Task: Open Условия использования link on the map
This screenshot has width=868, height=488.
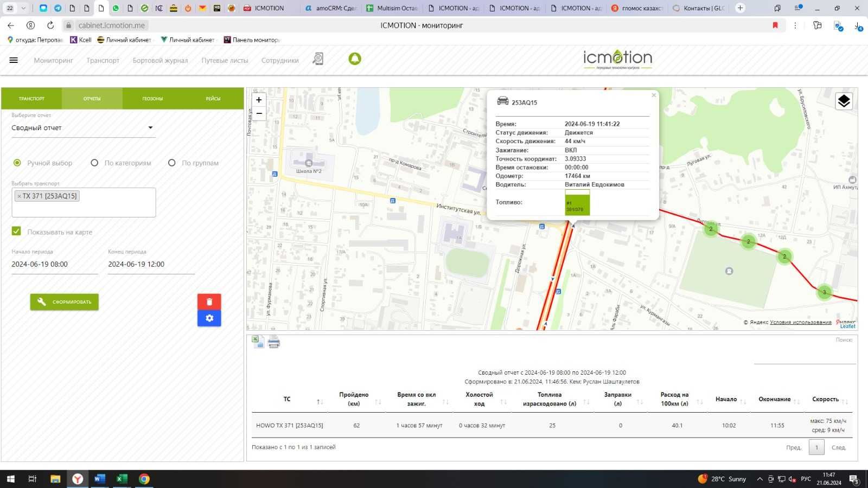Action: [800, 322]
